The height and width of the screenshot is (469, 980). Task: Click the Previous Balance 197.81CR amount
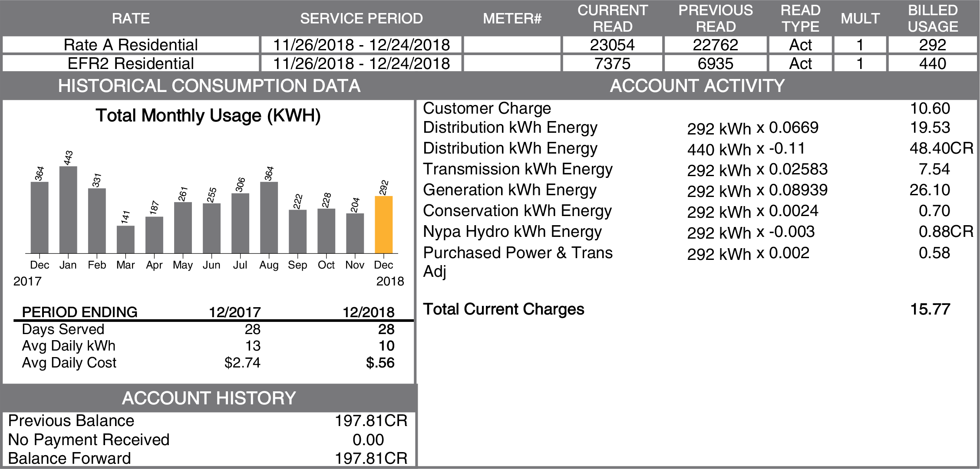coord(371,421)
